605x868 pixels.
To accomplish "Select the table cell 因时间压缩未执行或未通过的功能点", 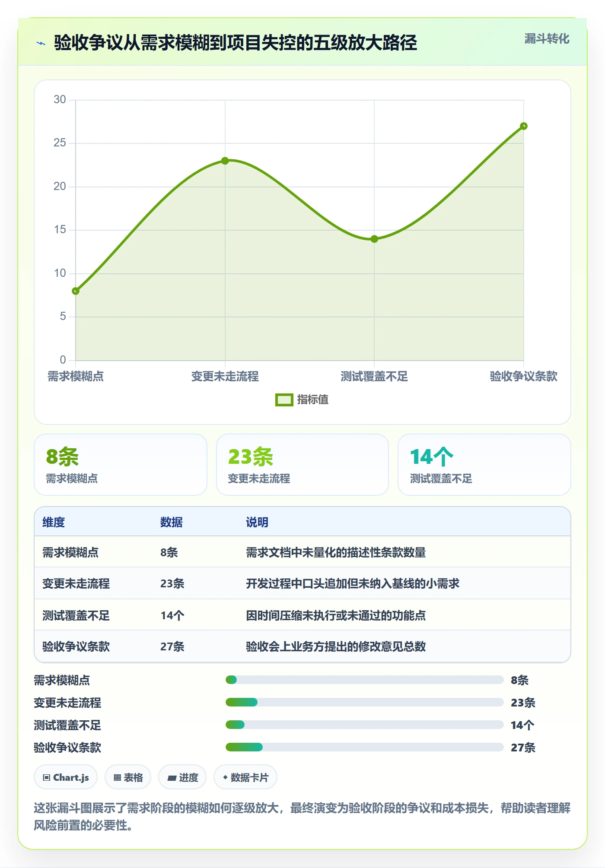I will pos(336,615).
